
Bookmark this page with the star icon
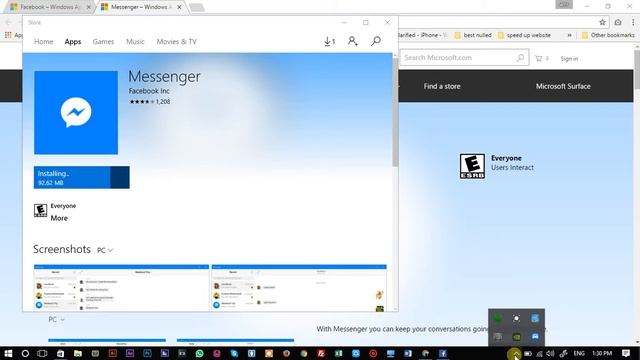point(602,22)
